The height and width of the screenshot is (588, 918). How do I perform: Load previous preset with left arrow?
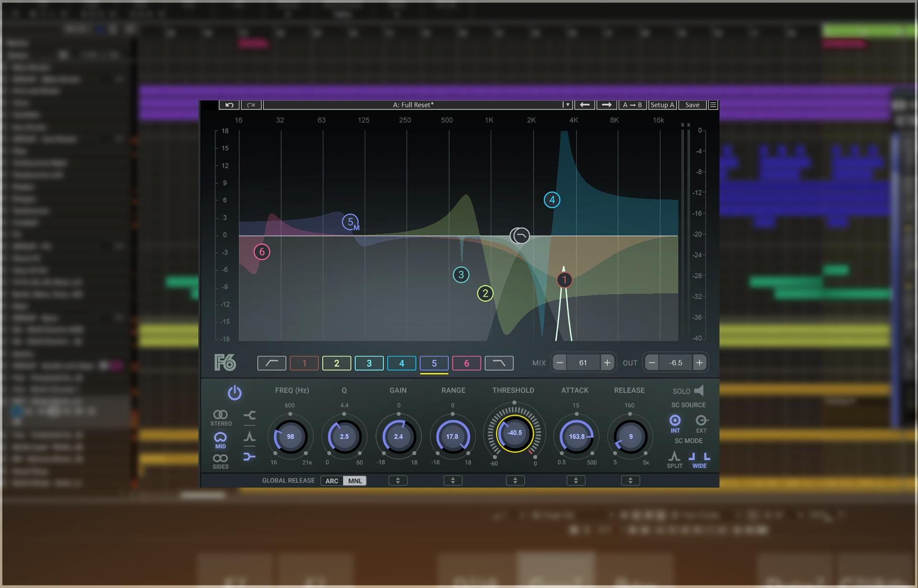584,105
